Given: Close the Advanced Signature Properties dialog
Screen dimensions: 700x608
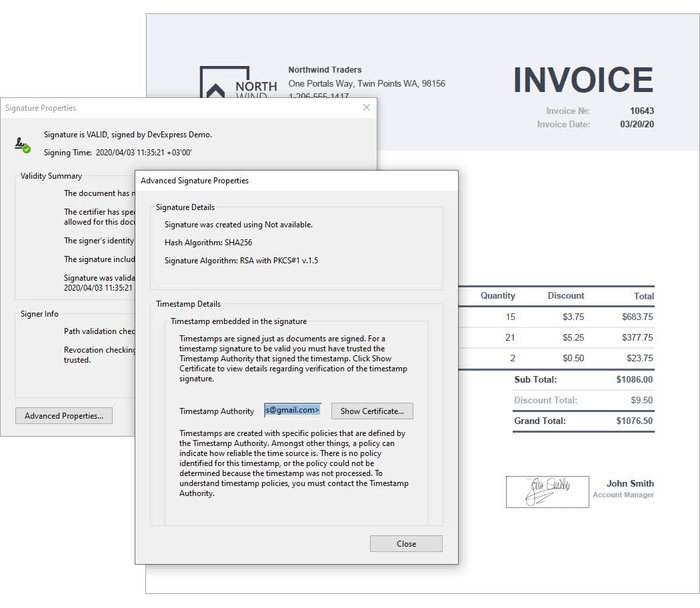Looking at the screenshot, I should [x=405, y=543].
